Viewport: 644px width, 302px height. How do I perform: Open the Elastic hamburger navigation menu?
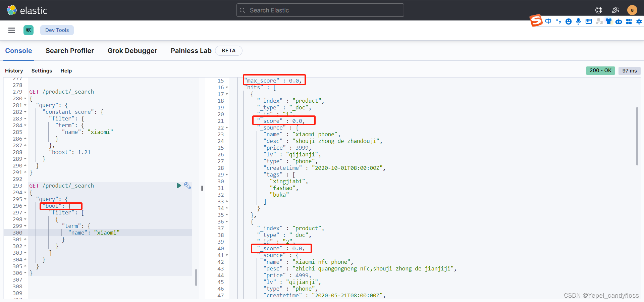(11, 30)
